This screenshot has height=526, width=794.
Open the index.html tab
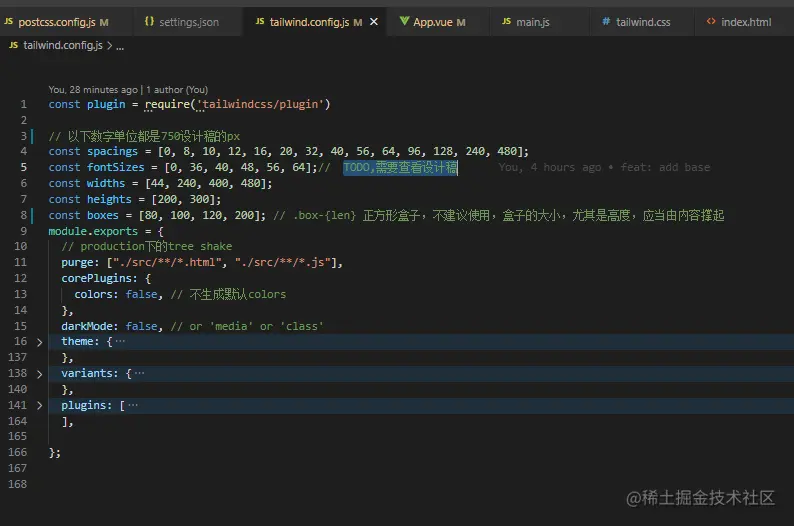coord(746,22)
